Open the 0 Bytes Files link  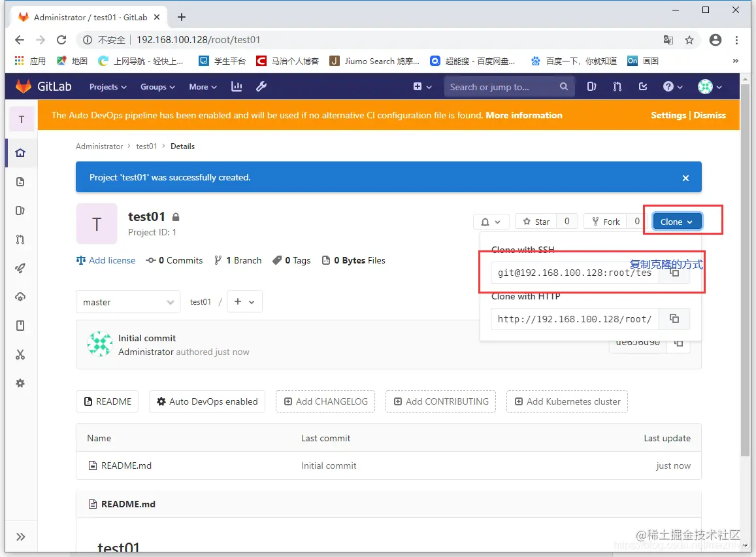[x=353, y=260]
